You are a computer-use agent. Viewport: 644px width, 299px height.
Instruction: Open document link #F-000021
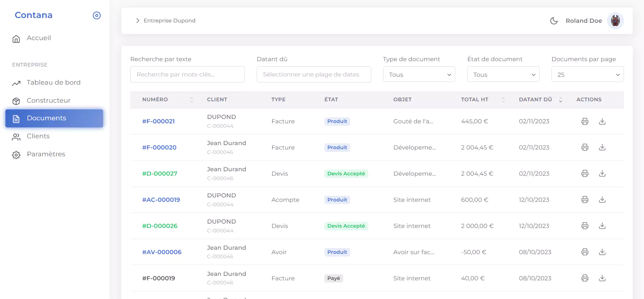click(158, 121)
